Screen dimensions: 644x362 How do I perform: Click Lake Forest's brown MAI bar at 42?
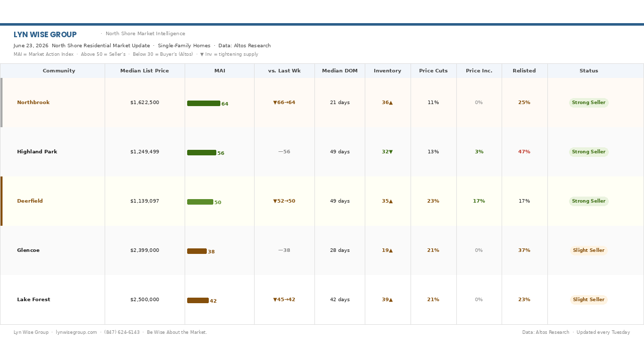pos(198,301)
